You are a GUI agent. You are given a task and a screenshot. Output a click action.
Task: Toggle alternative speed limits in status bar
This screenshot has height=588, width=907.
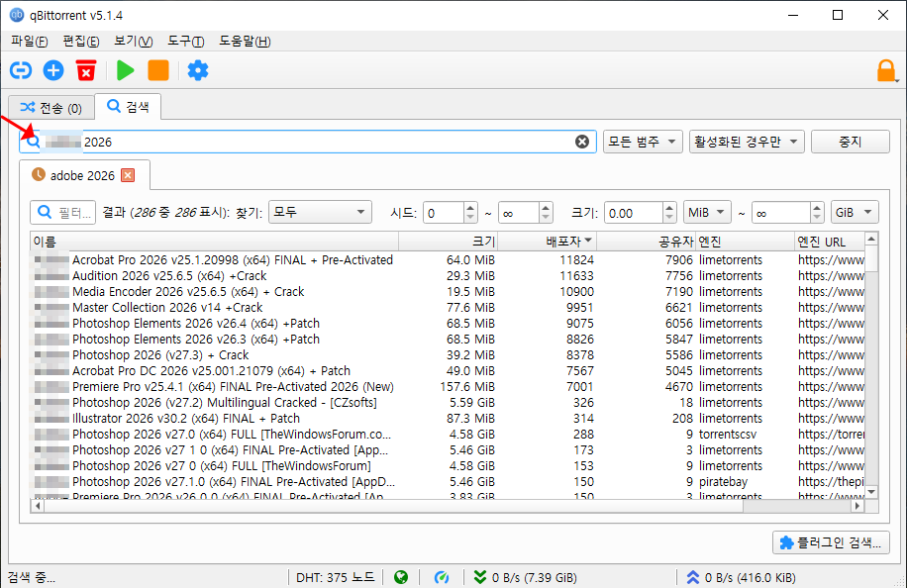pos(443,577)
